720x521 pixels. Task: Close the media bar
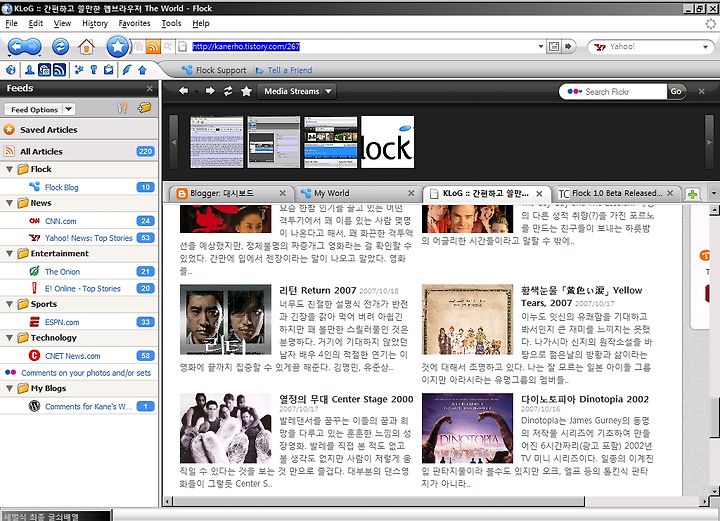click(x=702, y=91)
